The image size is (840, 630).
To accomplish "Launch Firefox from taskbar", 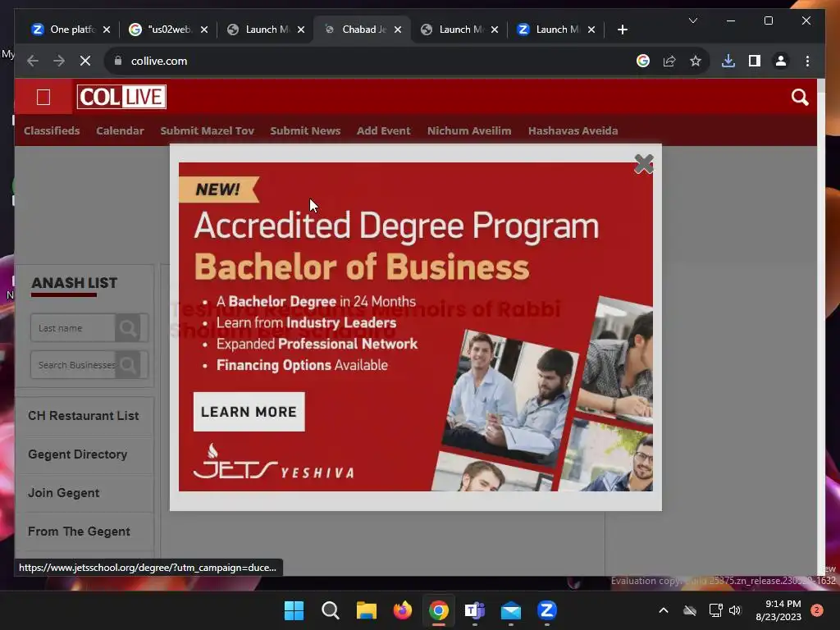I will click(402, 610).
